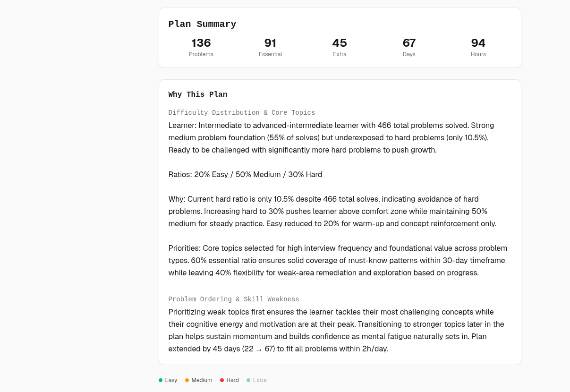Click the Problem Ordering & Skill Weakness subheading

coord(234,299)
